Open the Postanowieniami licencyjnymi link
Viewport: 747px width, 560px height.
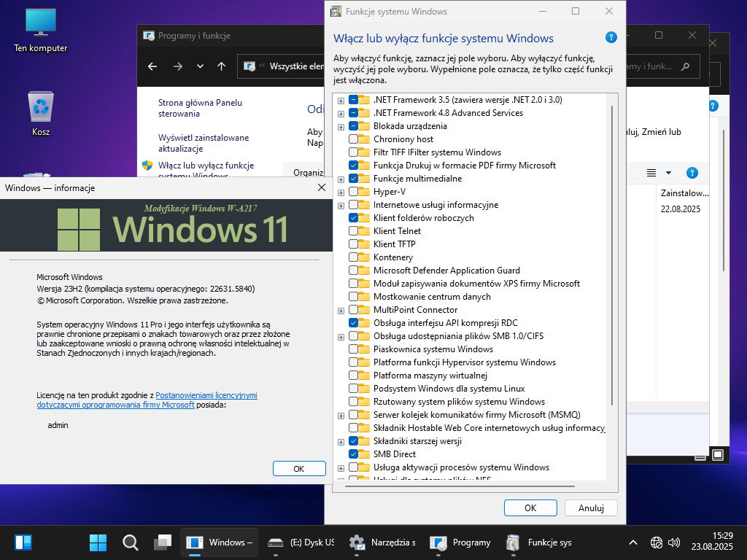[x=206, y=395]
